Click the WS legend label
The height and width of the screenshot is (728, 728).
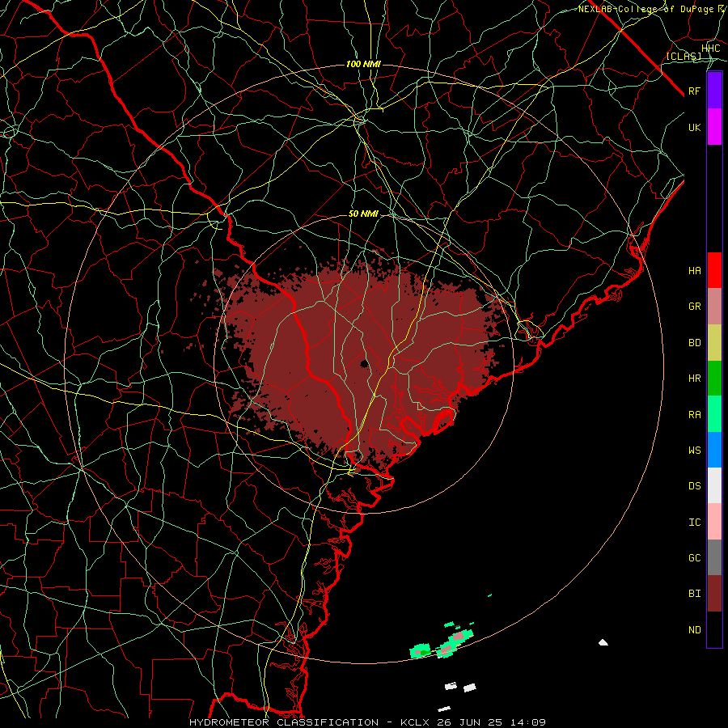[694, 451]
